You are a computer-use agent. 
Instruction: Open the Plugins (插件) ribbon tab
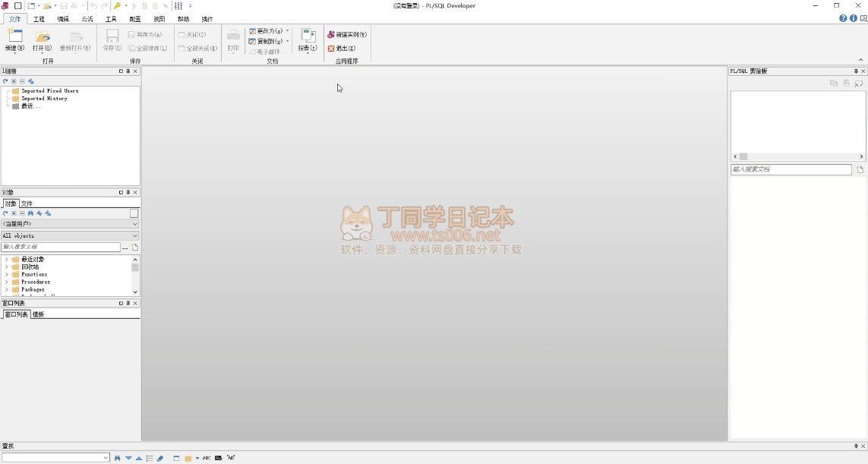207,19
